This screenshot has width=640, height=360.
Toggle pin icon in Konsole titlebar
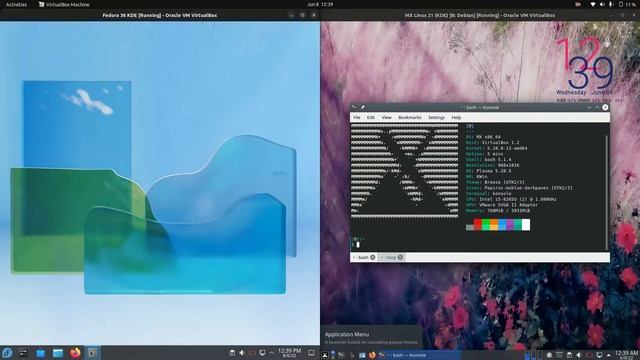[363, 107]
